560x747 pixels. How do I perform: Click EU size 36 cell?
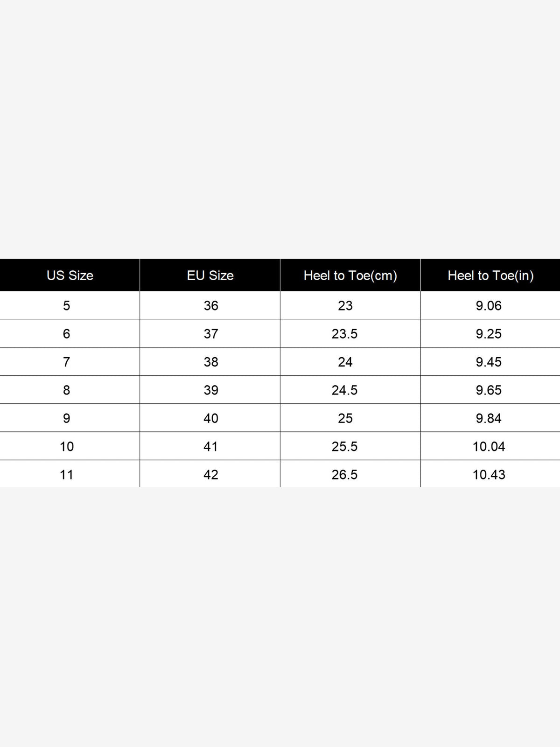(x=210, y=305)
